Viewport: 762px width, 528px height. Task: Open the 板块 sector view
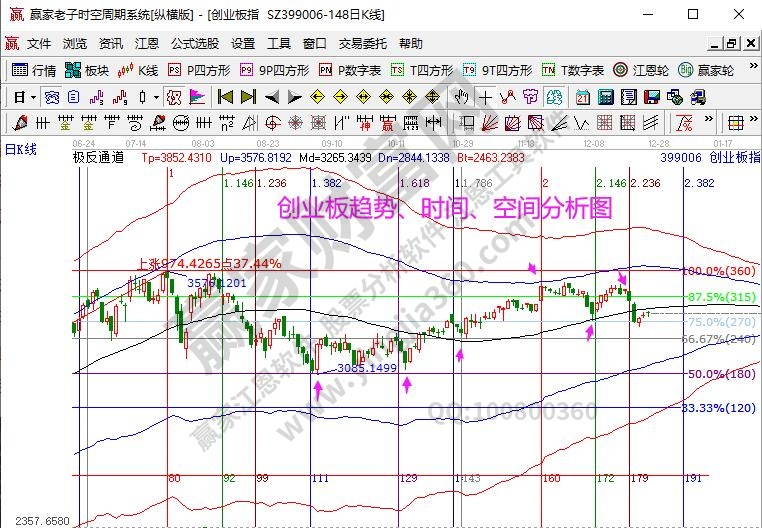[x=86, y=70]
